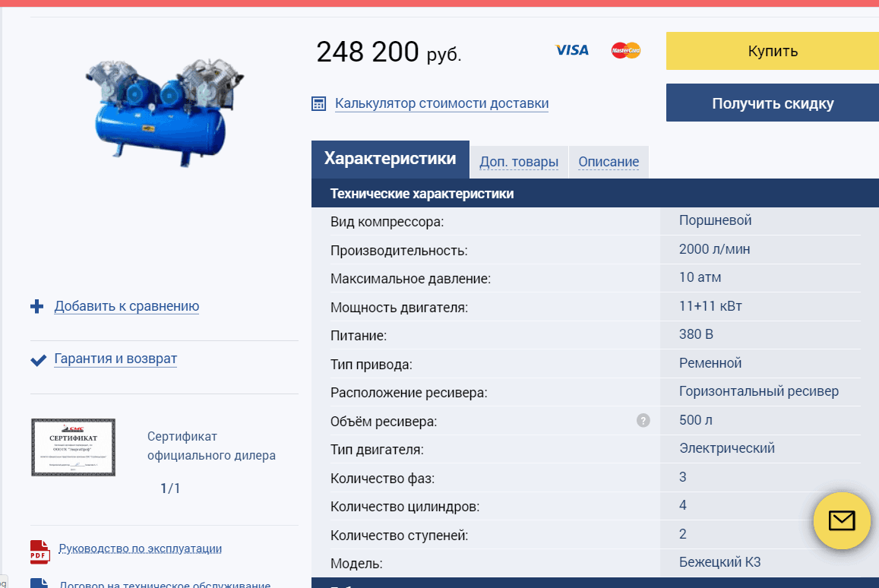879x588 pixels.
Task: Open Калькулятор стоимости доставки link
Action: point(441,104)
